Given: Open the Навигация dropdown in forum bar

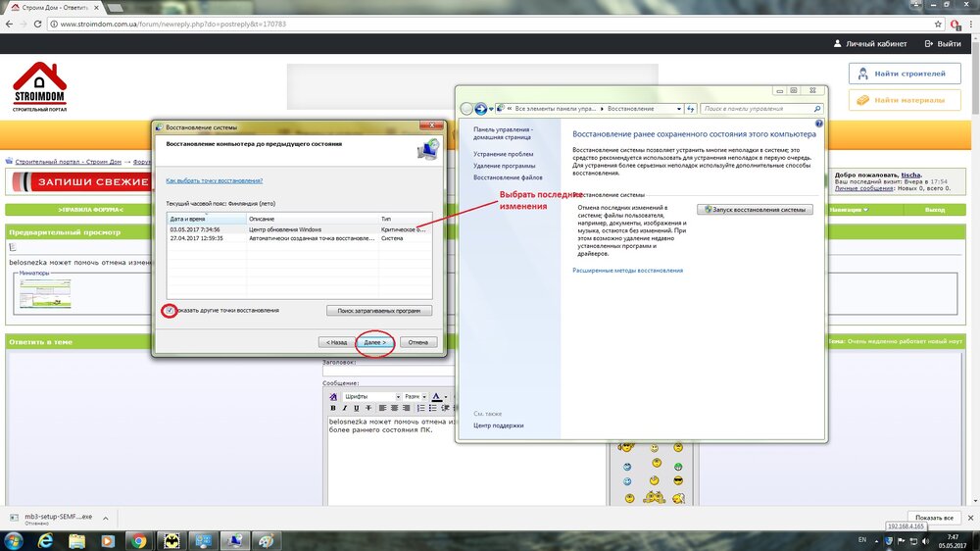Looking at the screenshot, I should coord(847,210).
